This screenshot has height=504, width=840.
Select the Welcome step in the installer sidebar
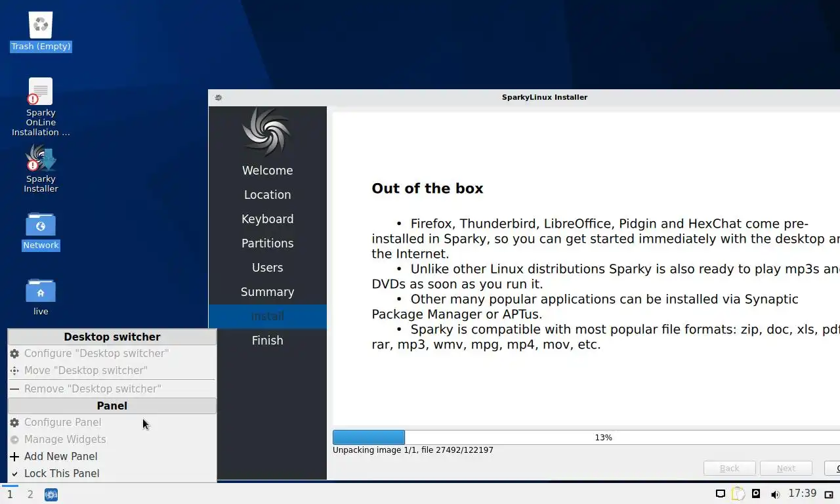[x=268, y=171]
